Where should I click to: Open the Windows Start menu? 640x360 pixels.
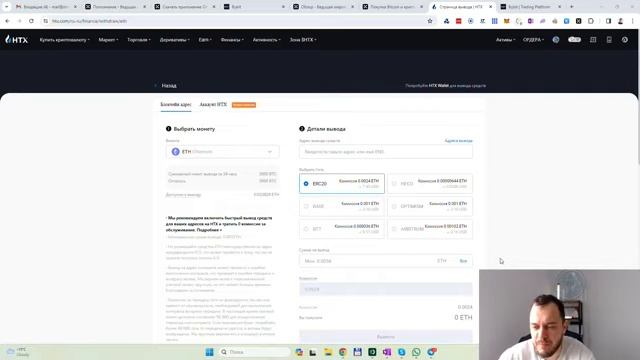click(209, 352)
